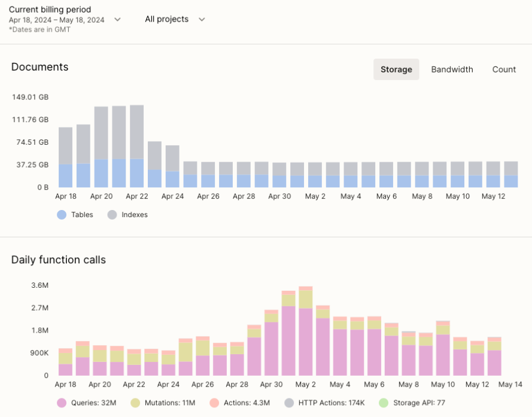532x417 pixels.
Task: Select the Storage tab
Action: 396,69
